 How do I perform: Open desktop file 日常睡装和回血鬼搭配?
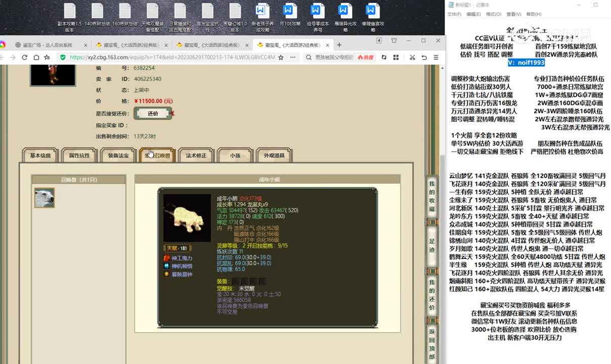[180, 18]
